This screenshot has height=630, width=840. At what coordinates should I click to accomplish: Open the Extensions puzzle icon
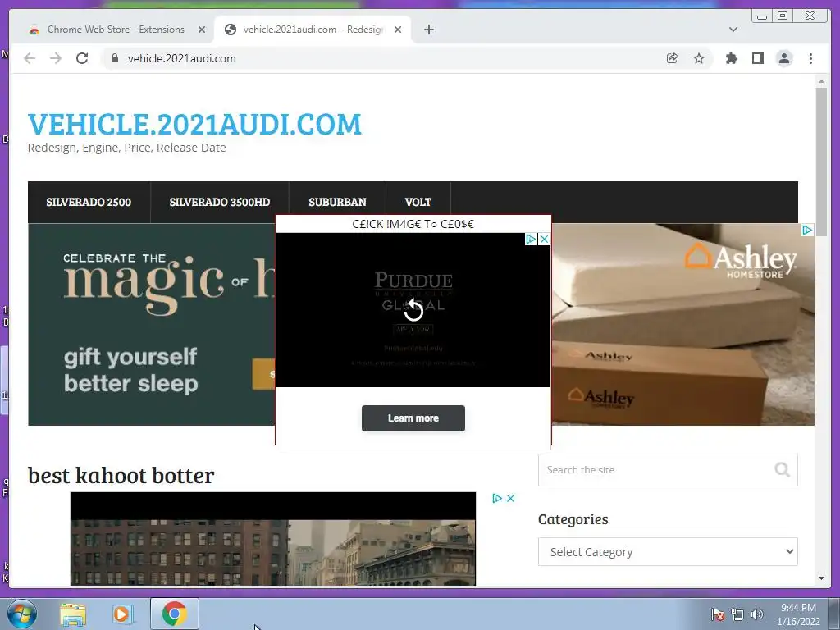click(731, 58)
